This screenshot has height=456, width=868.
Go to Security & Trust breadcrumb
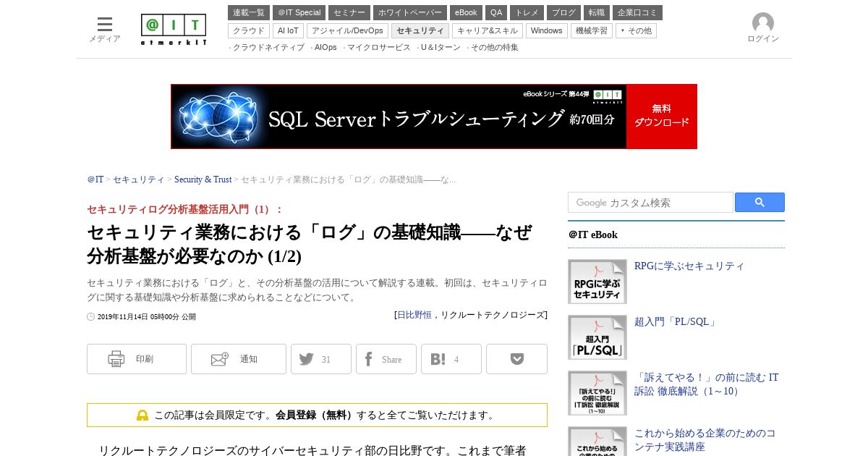(x=203, y=180)
